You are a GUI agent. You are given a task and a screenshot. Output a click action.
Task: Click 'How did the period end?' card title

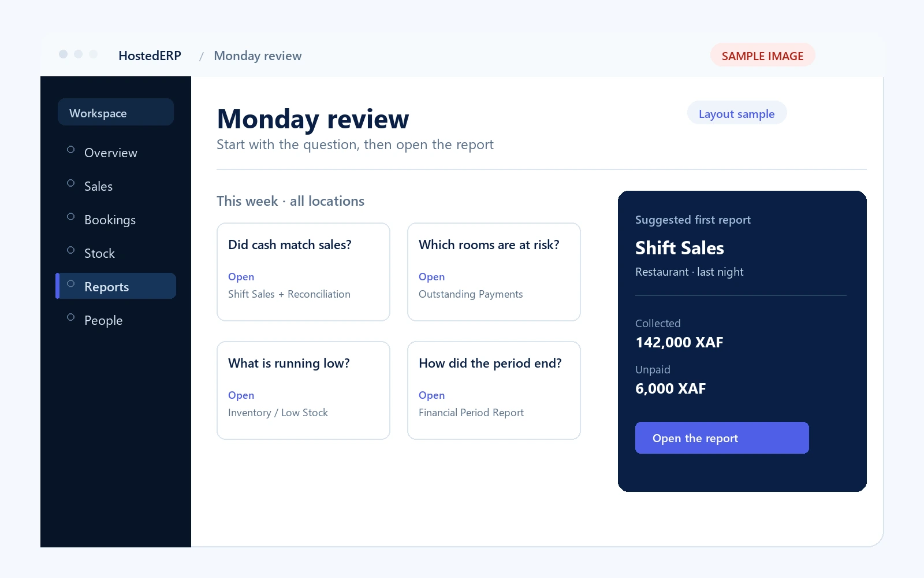click(490, 364)
